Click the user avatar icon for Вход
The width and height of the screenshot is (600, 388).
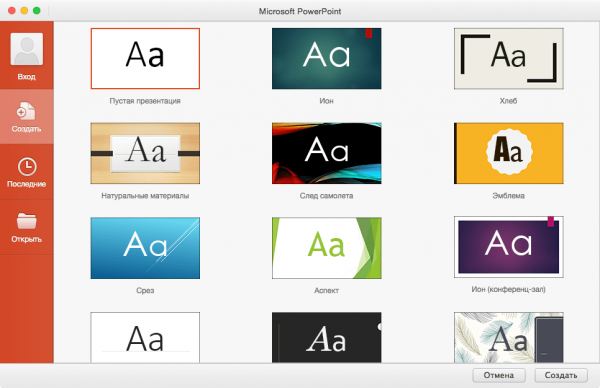pos(26,49)
